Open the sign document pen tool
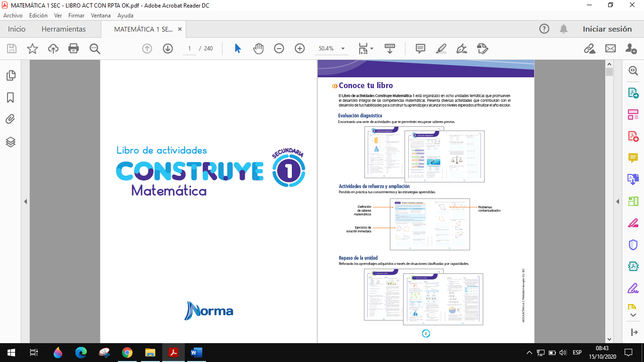This screenshot has width=644, height=362. click(x=462, y=49)
